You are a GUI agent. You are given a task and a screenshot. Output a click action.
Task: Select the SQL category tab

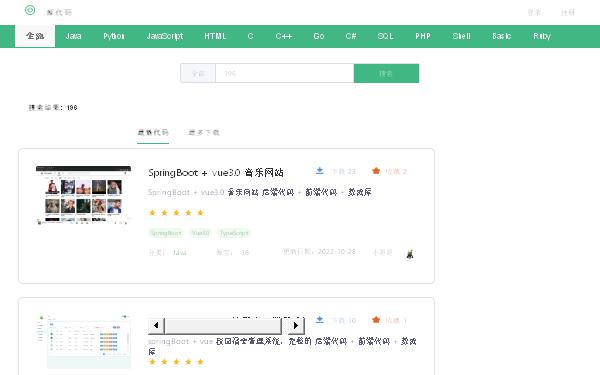click(x=385, y=36)
